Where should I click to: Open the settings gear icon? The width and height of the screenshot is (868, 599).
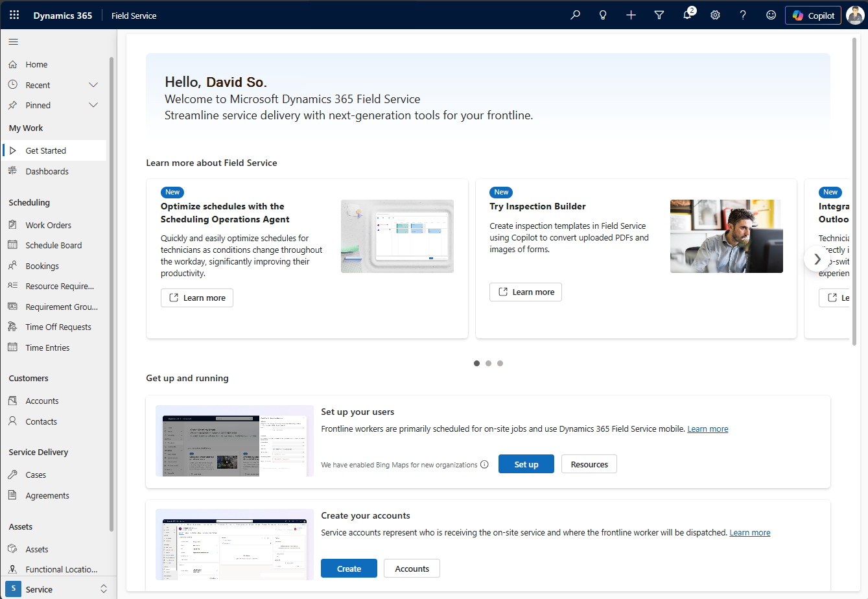pyautogui.click(x=715, y=15)
